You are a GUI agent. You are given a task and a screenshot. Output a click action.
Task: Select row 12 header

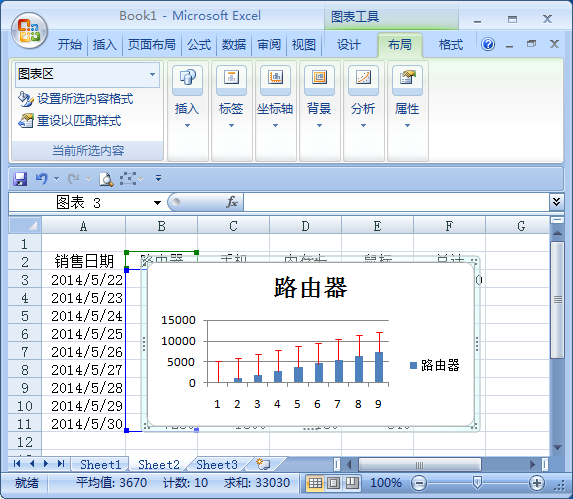pyautogui.click(x=25, y=442)
